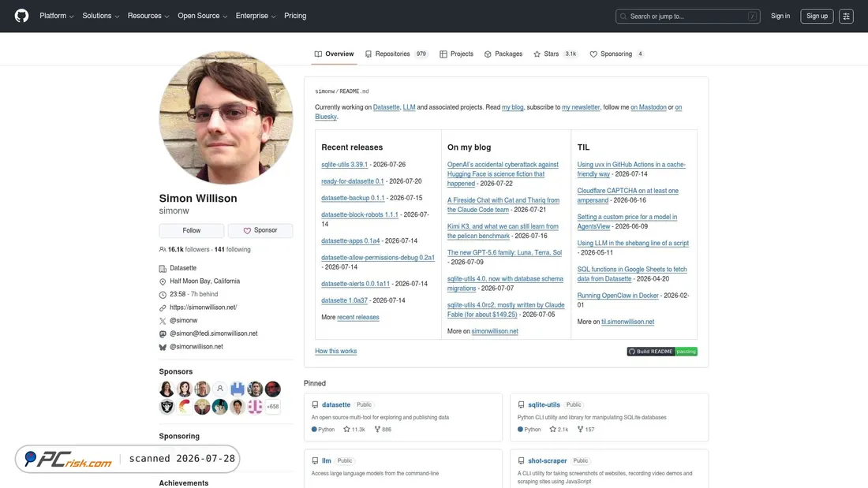Open the @simonw X profile link
This screenshot has width=868, height=488.
(183, 321)
